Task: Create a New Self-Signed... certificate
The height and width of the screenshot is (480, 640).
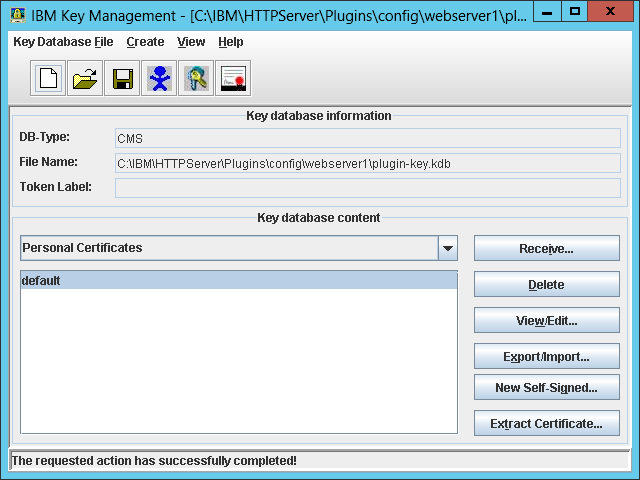Action: click(546, 388)
